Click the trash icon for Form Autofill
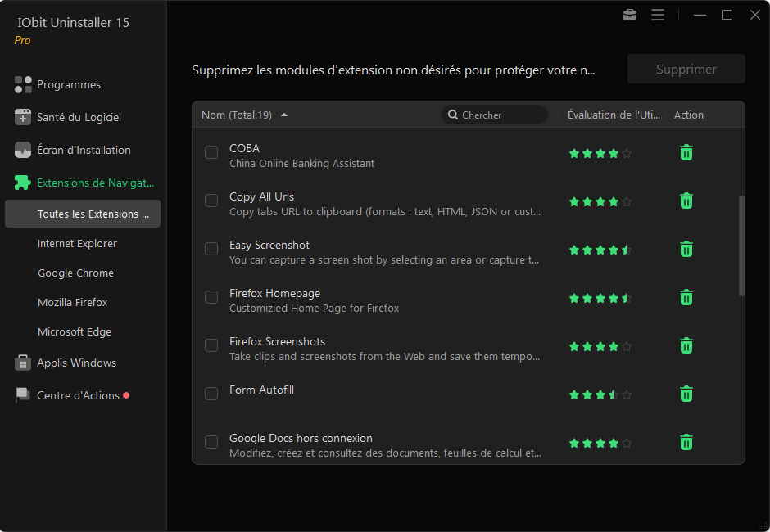This screenshot has height=532, width=770. [686, 394]
